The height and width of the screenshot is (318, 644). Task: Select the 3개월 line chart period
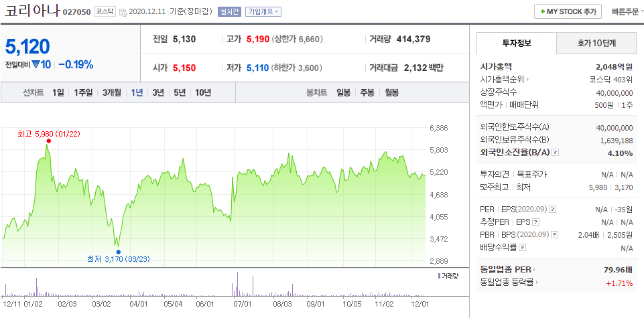[112, 93]
